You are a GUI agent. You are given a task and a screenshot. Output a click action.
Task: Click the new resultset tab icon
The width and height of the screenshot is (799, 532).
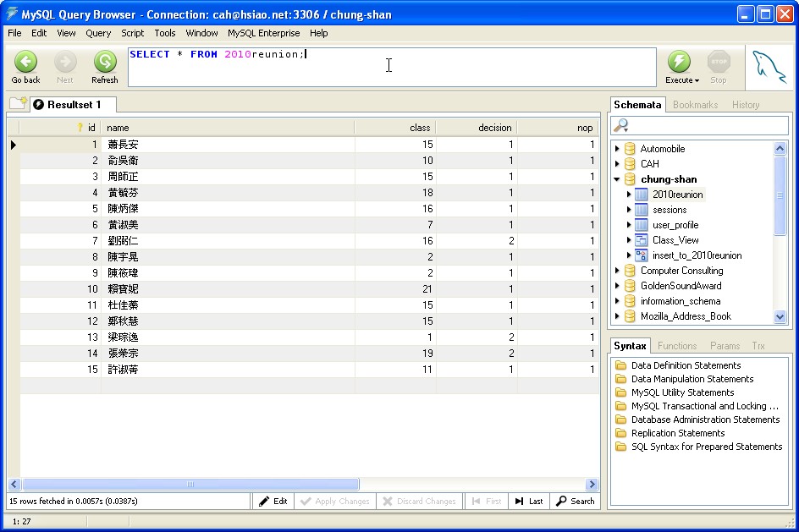coord(18,103)
